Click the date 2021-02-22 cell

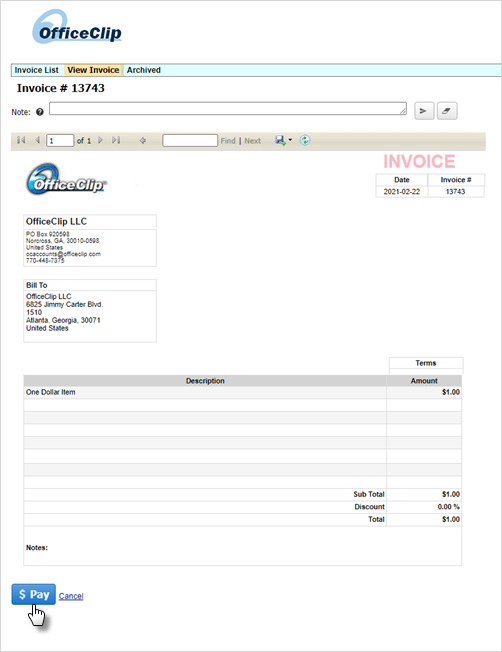coord(402,192)
